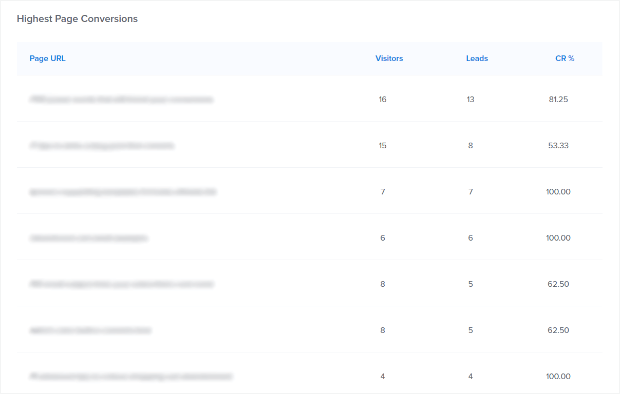Click the visitors value 15
Screen dimensions: 620x394
(x=382, y=146)
